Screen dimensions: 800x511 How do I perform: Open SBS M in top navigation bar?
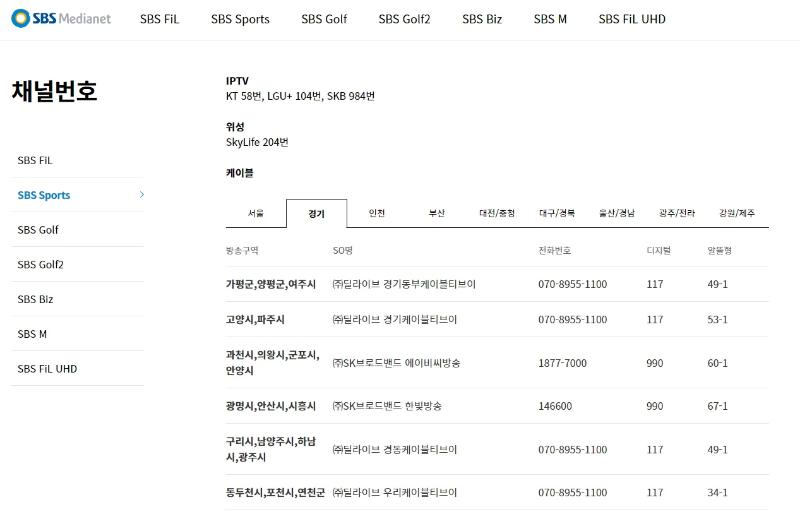[550, 19]
